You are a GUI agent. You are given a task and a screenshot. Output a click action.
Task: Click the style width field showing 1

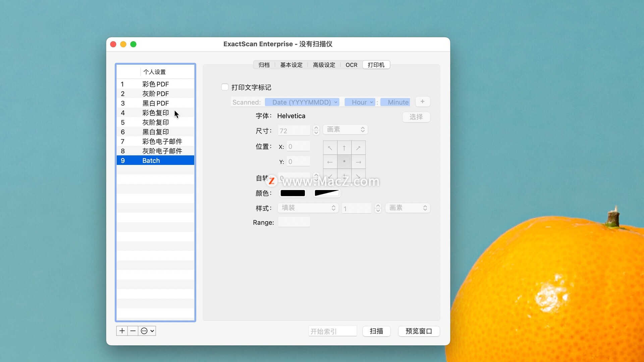point(357,208)
